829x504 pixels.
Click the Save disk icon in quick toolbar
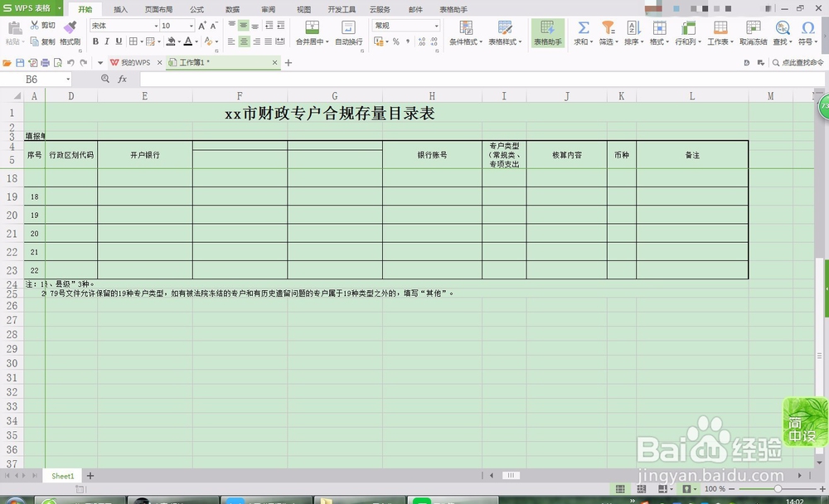20,62
